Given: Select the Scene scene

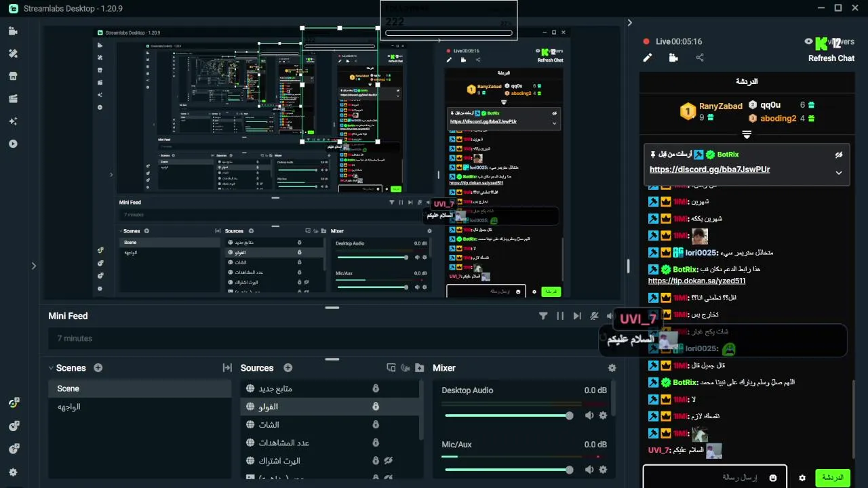Looking at the screenshot, I should point(140,388).
